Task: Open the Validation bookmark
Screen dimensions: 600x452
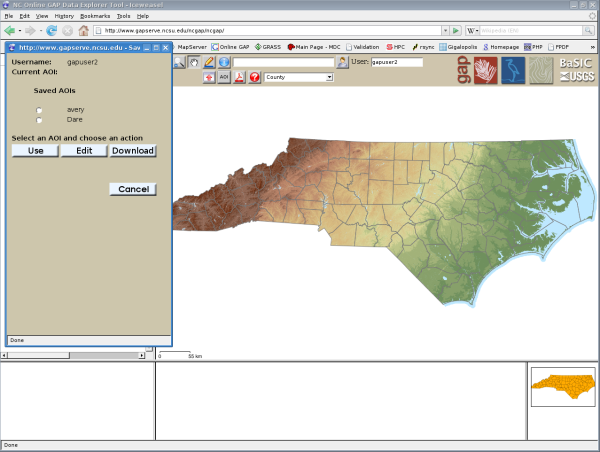Action: [x=363, y=47]
